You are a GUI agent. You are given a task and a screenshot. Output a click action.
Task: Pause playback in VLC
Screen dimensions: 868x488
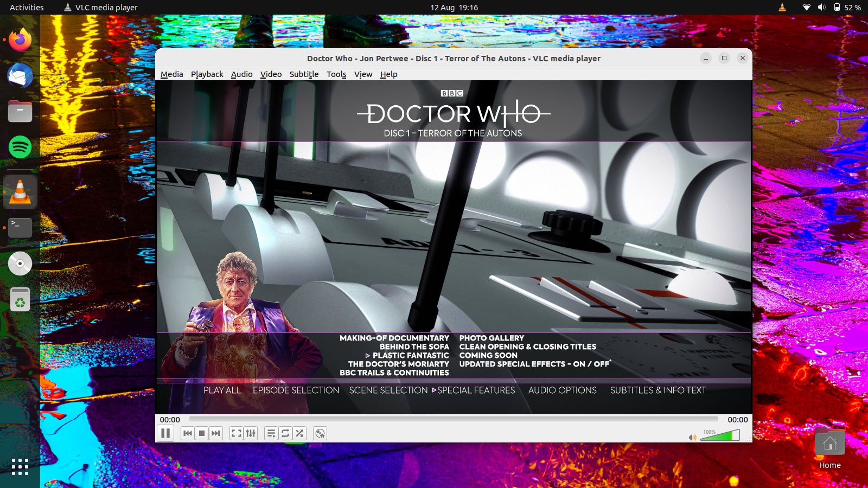(165, 433)
